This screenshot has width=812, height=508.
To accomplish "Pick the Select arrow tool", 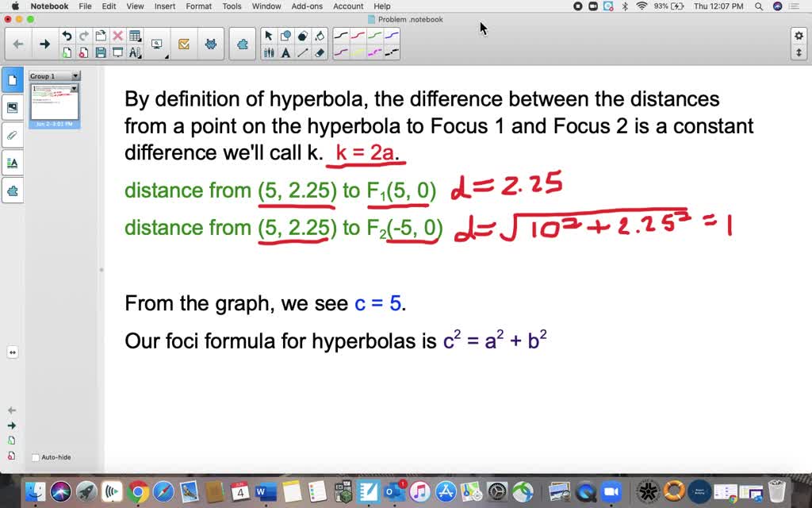I will pyautogui.click(x=268, y=36).
